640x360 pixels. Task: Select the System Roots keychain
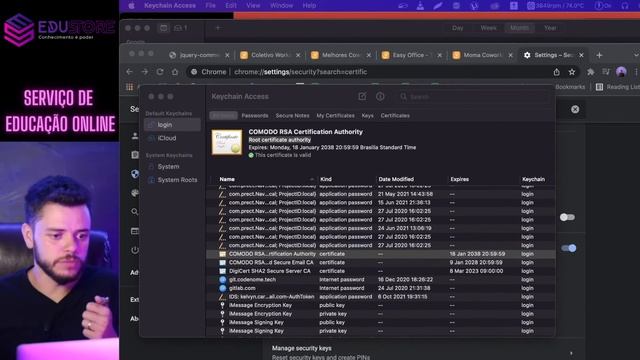pyautogui.click(x=172, y=180)
